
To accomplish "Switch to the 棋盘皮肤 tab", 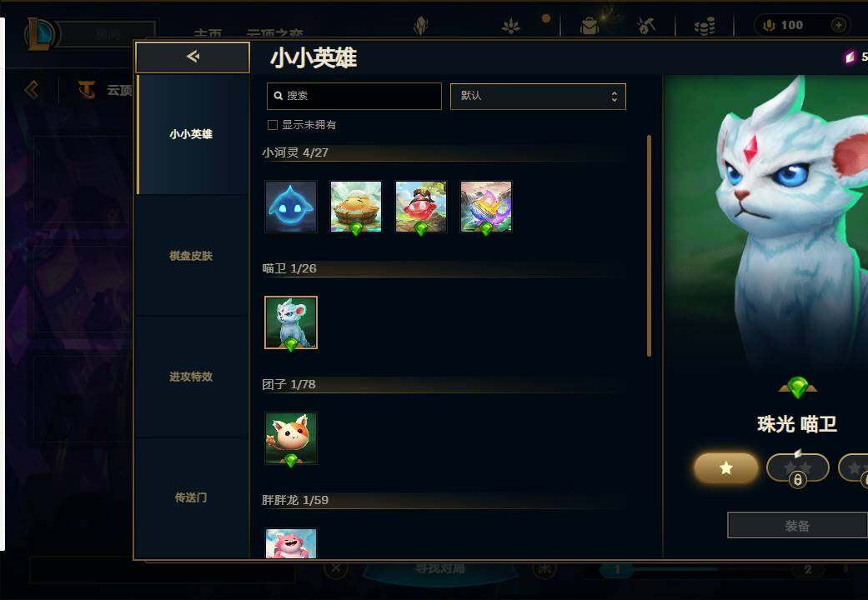I will tap(191, 255).
